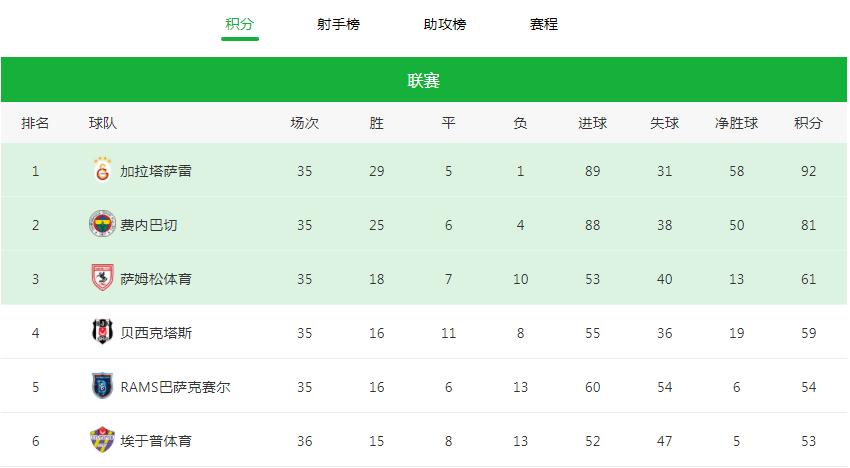This screenshot has height=468, width=850.
Task: Switch to the 射手榜 tab
Action: point(338,24)
